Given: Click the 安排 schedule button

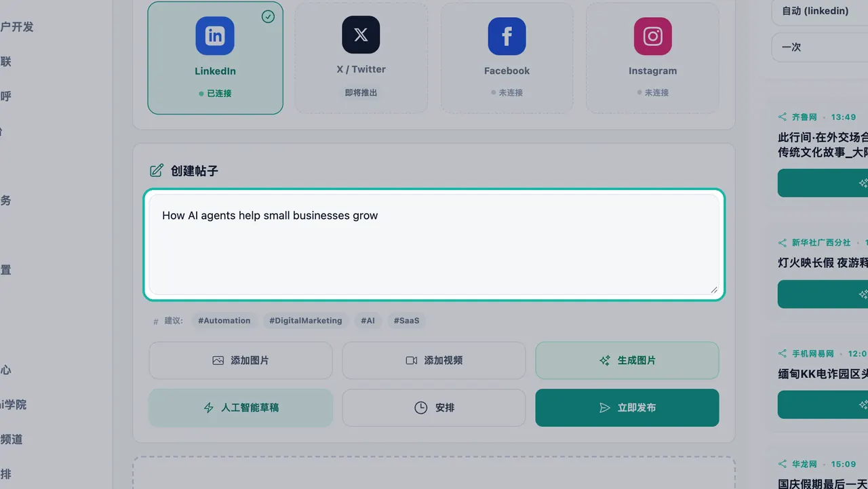Looking at the screenshot, I should (x=434, y=408).
